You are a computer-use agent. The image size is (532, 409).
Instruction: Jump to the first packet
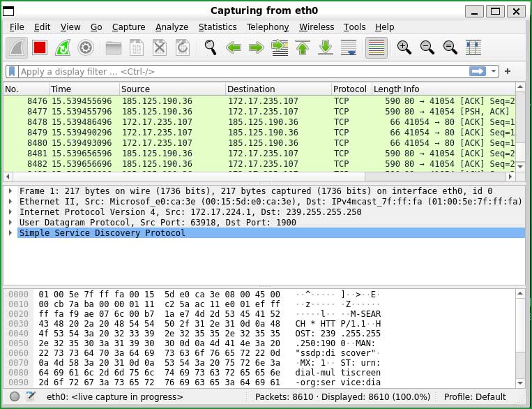coord(303,47)
